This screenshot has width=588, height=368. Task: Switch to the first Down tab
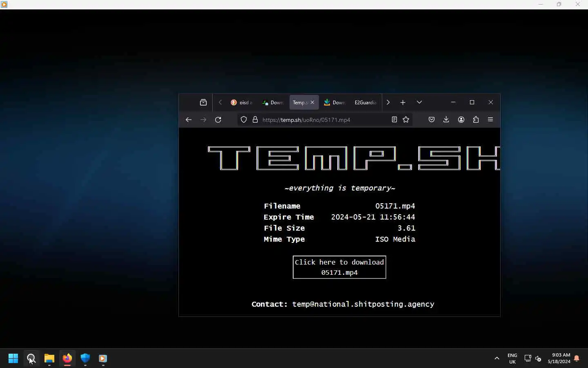[273, 103]
